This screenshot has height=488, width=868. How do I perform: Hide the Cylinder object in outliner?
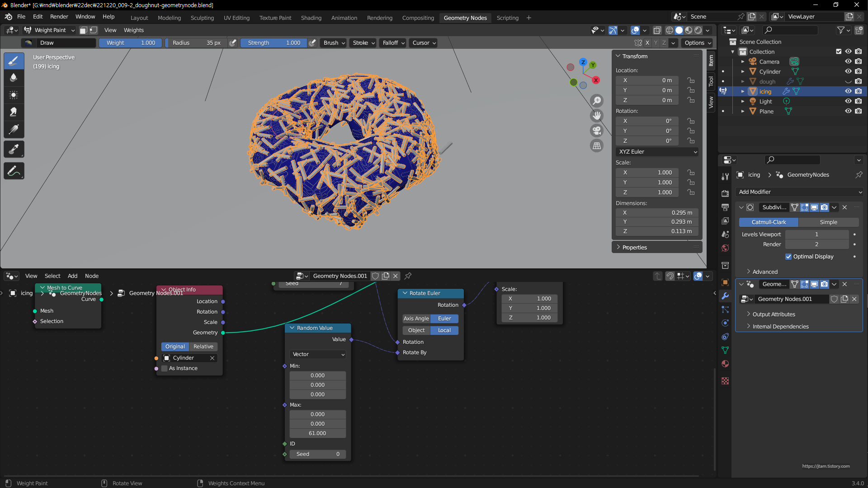[848, 71]
